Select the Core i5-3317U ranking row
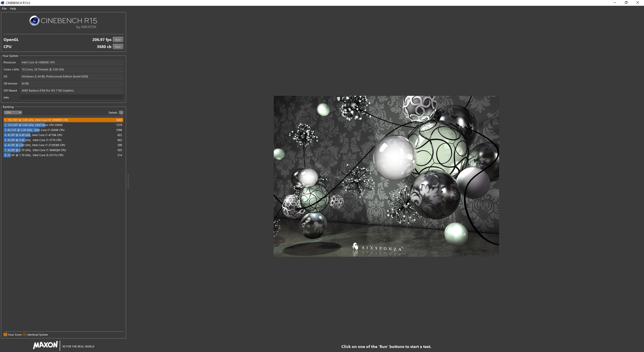Viewport: 644px width, 352px height. [x=63, y=155]
